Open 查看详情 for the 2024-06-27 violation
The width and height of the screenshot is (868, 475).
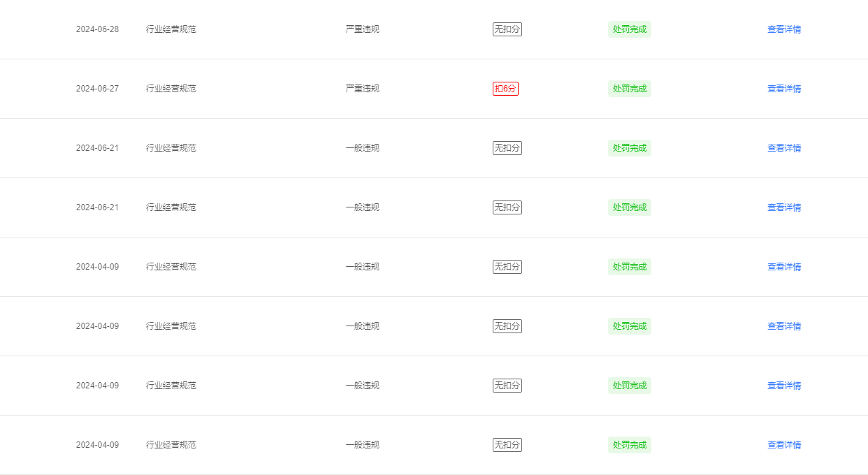784,89
